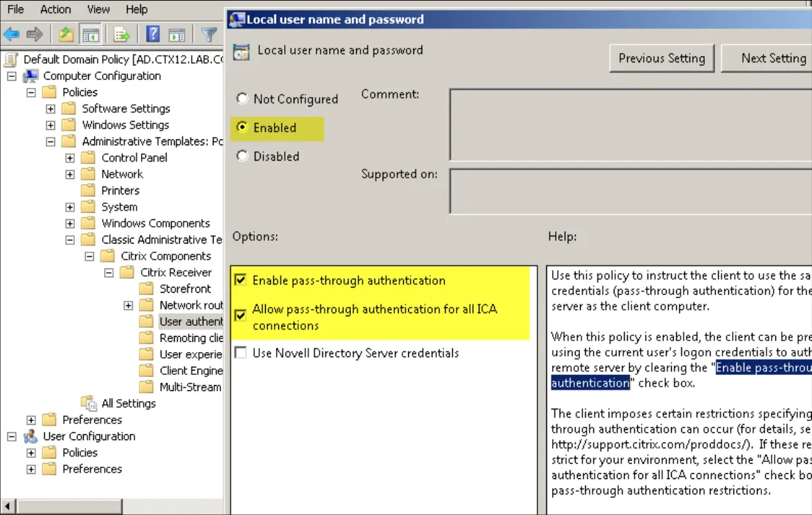Screen dimensions: 812x515
Task: Click the Export List toolbar icon
Action: coord(122,34)
